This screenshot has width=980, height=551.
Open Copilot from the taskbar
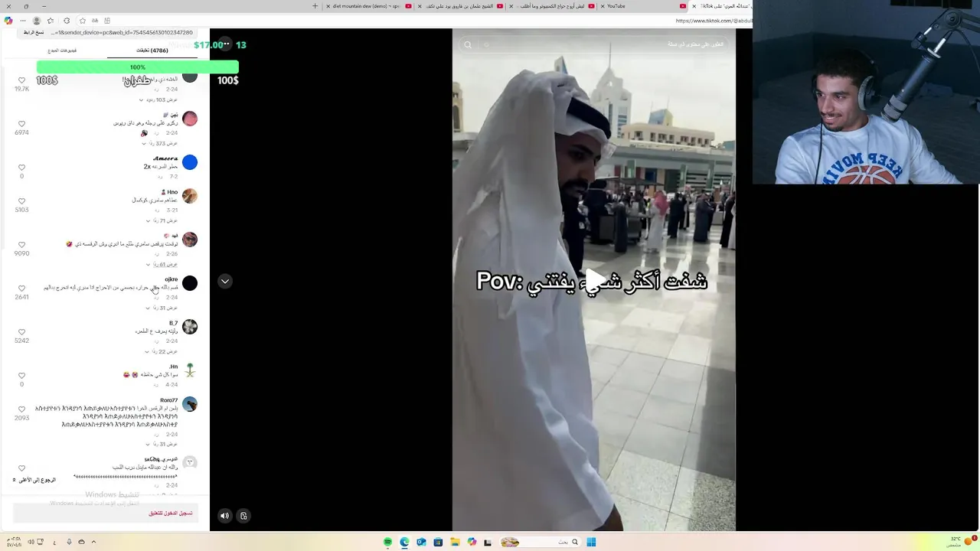pyautogui.click(x=472, y=542)
